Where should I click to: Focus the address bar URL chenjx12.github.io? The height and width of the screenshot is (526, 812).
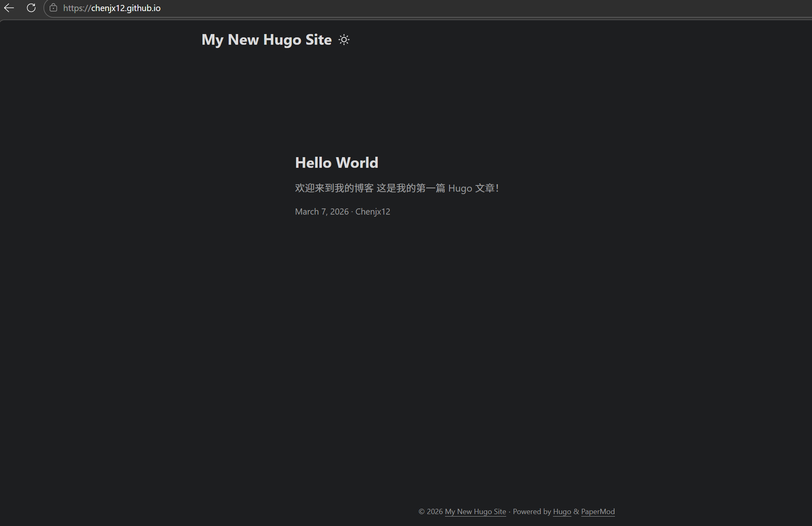pos(112,8)
